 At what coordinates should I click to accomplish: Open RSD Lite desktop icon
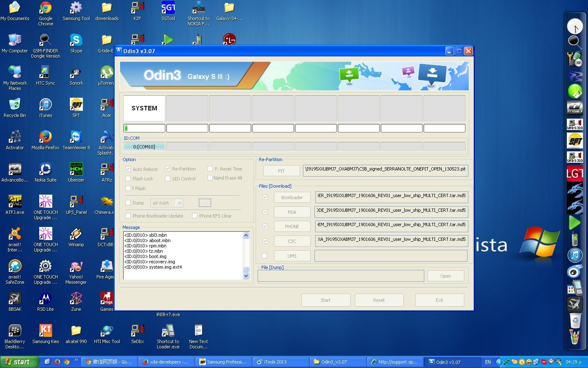tap(45, 302)
